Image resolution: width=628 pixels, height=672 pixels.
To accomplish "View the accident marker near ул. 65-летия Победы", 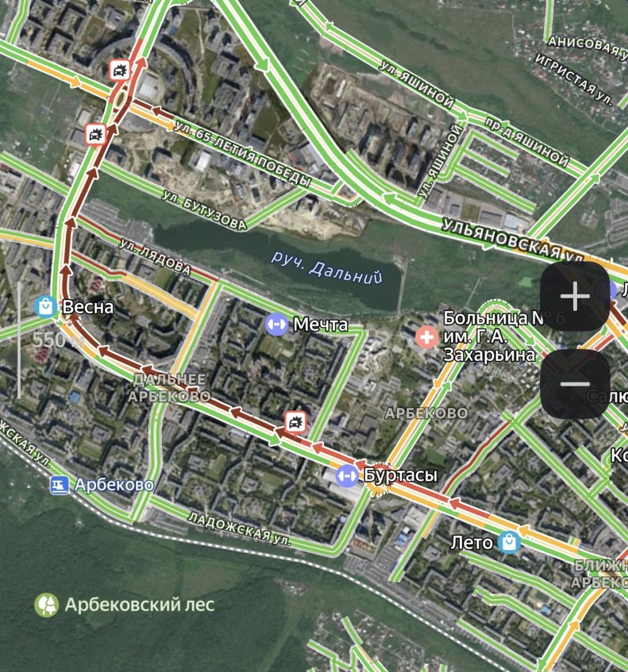I will (x=96, y=135).
